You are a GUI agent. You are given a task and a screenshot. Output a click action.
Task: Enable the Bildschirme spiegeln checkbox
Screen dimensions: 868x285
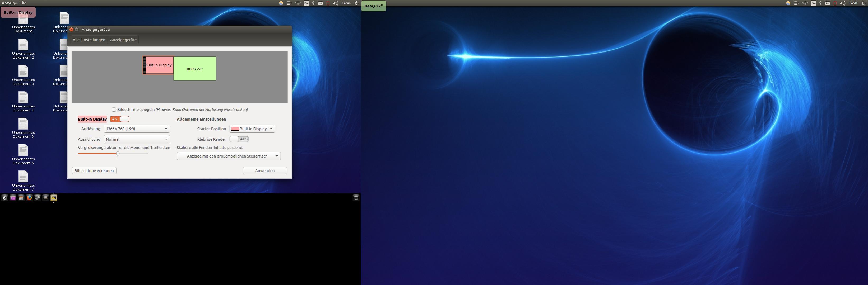[114, 109]
